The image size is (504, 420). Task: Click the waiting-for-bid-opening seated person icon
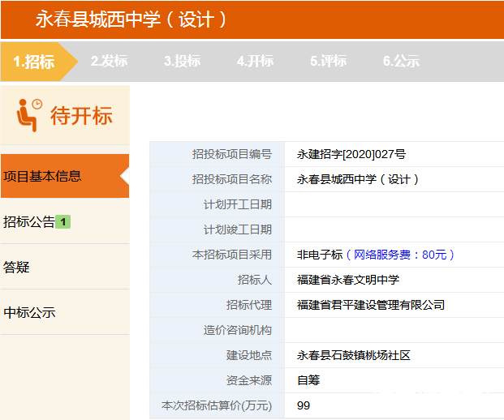[29, 115]
